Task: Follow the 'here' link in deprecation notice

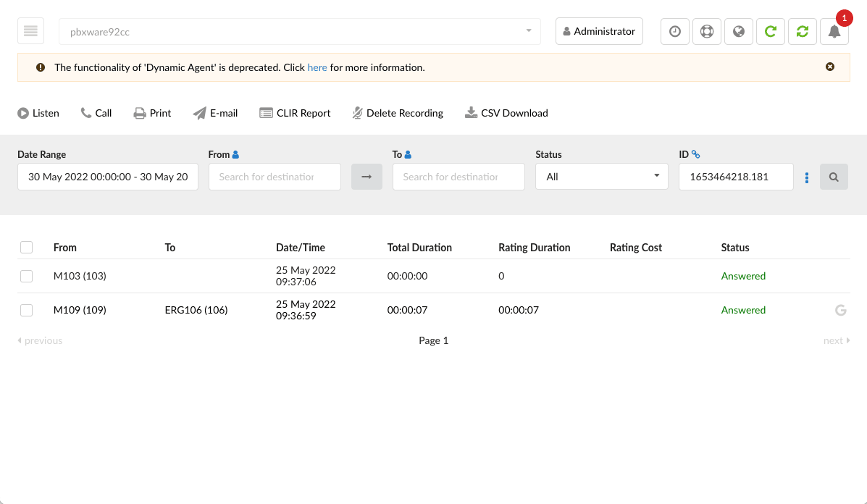Action: pyautogui.click(x=317, y=67)
